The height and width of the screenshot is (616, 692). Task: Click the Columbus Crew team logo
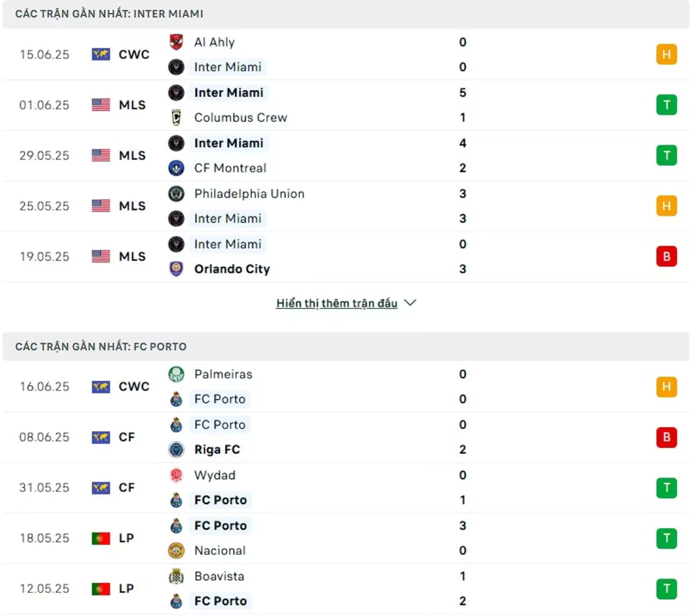pyautogui.click(x=176, y=118)
